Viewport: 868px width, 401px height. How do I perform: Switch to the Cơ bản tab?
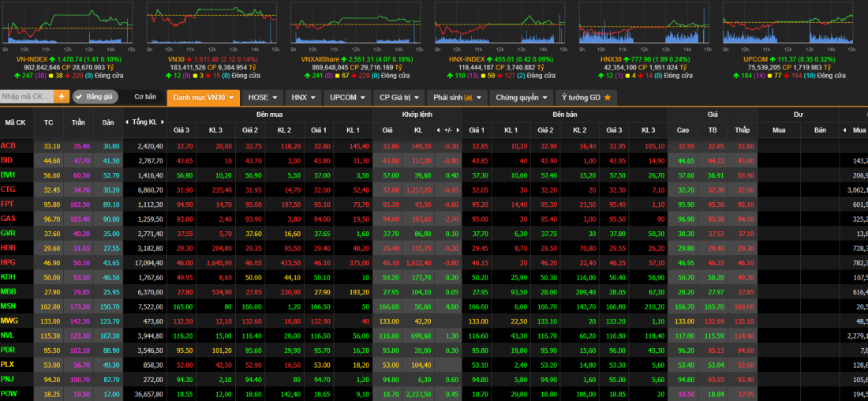point(145,96)
